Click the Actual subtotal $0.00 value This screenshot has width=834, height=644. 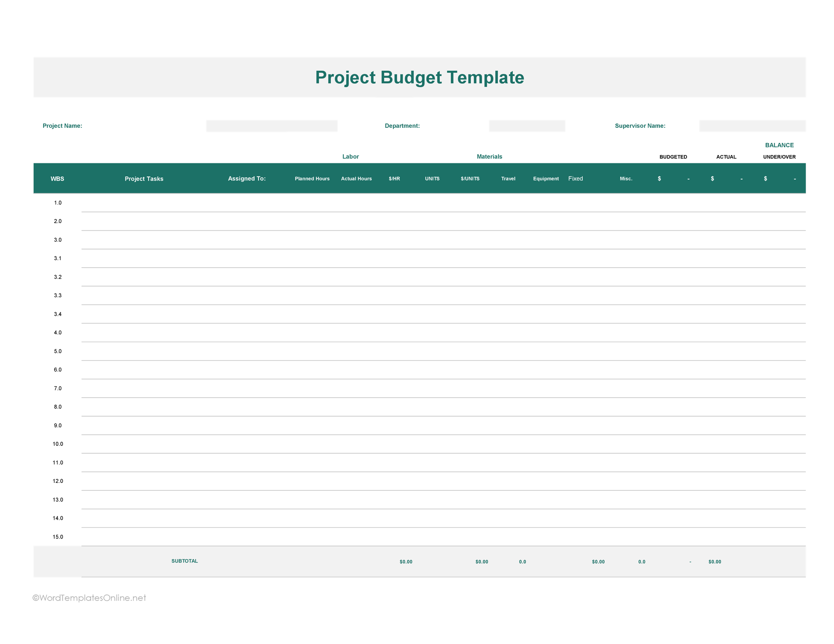click(714, 562)
